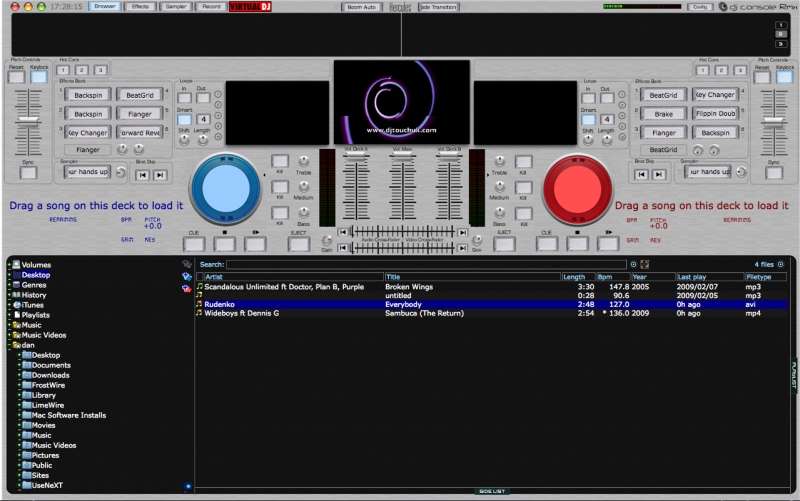Switch to the Effects tab
This screenshot has height=501, width=800.
click(140, 7)
